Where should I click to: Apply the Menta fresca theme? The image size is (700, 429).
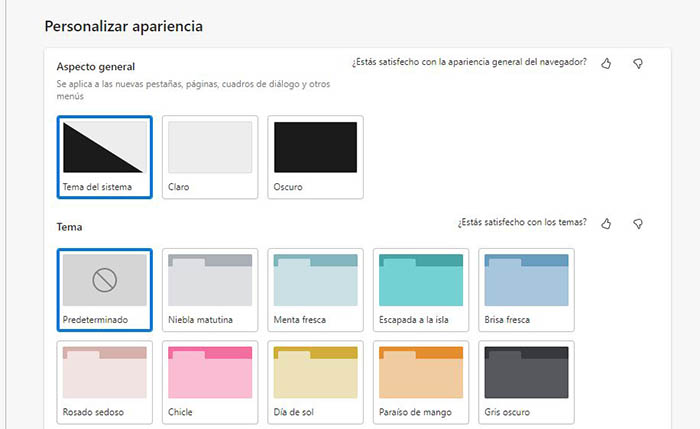[x=316, y=289]
